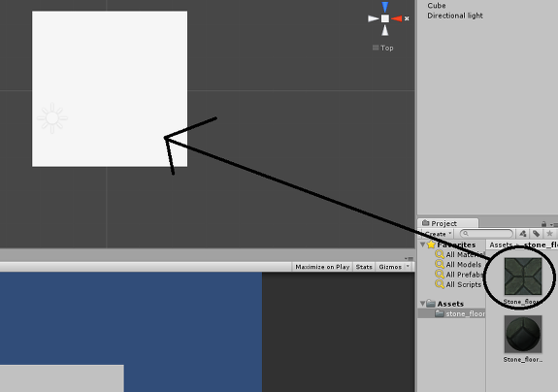Click the Project panel search field
The height and width of the screenshot is (392, 558).
486,234
